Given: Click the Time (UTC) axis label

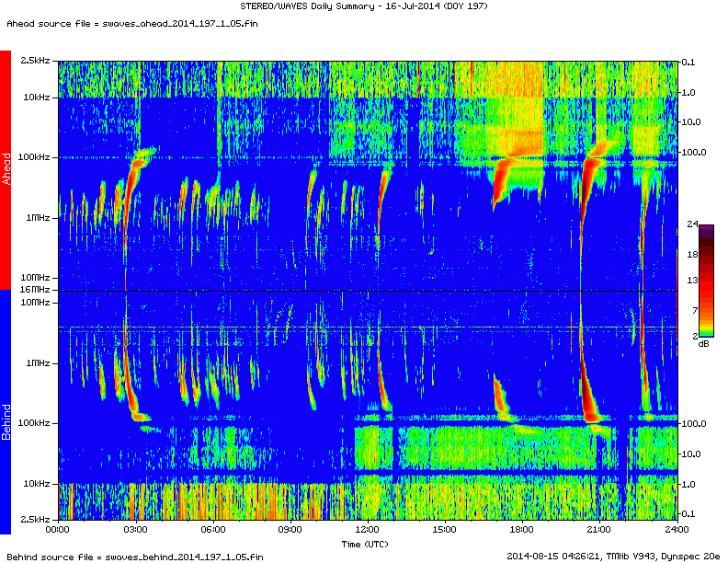Looking at the screenshot, I should click(x=365, y=544).
